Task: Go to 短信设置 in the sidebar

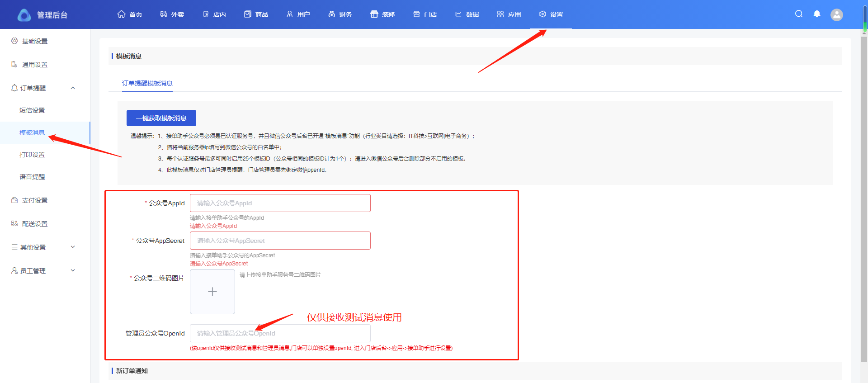Action: [x=32, y=110]
